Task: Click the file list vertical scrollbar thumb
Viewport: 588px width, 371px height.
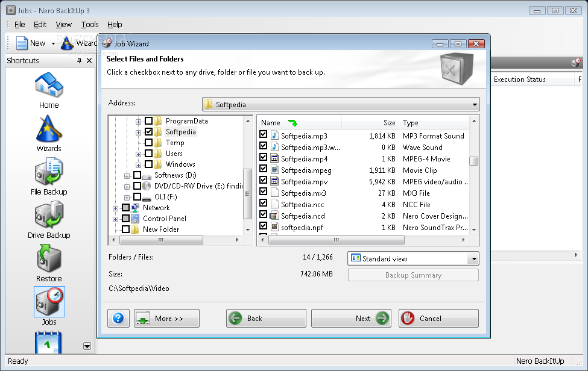Action: (x=474, y=161)
